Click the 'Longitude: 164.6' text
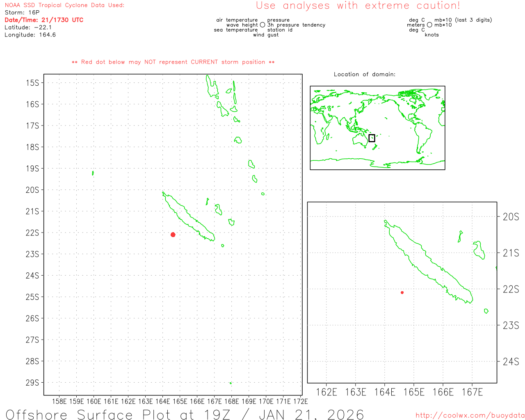 click(30, 35)
